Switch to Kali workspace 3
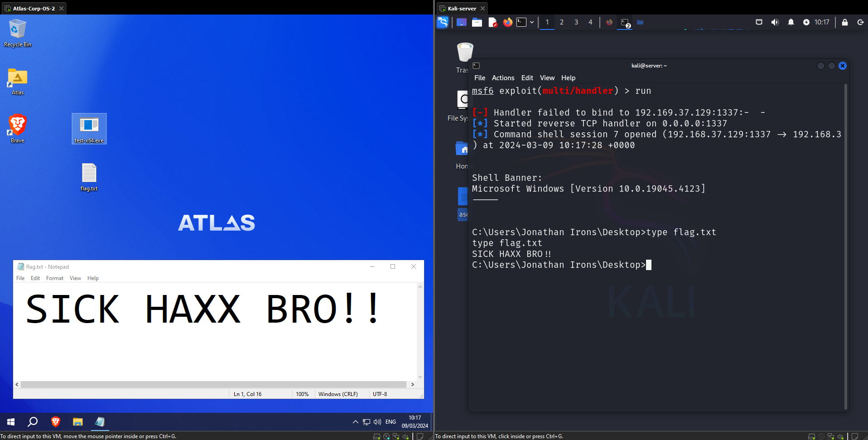Screen dimensions: 868x440 pyautogui.click(x=576, y=22)
